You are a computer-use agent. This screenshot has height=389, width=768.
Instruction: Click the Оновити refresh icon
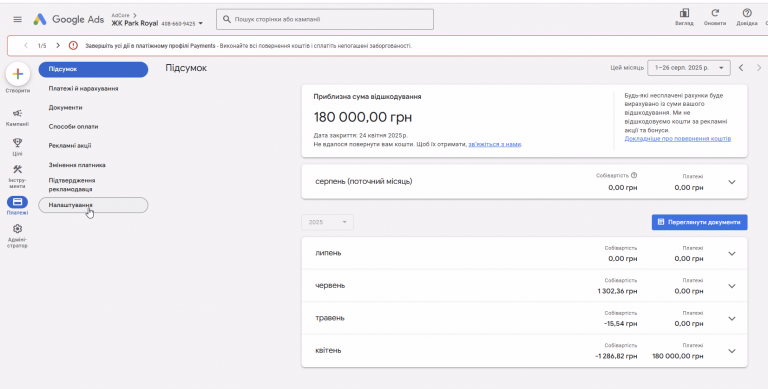coord(715,13)
